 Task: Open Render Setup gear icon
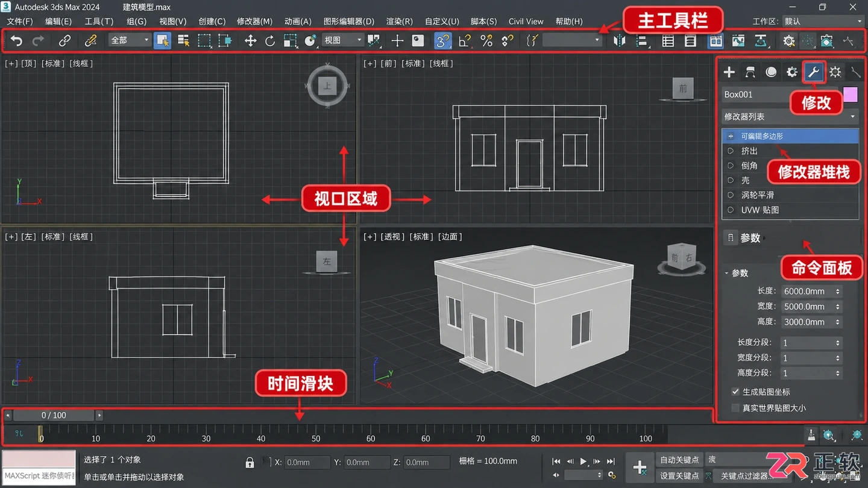tap(788, 40)
